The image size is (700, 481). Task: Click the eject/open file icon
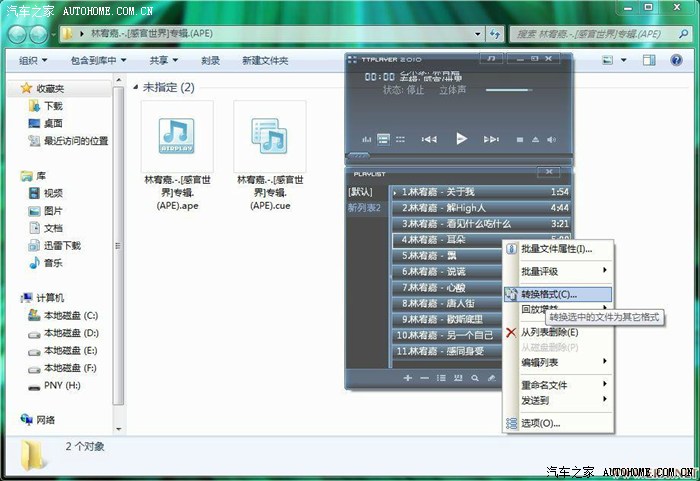coord(535,139)
